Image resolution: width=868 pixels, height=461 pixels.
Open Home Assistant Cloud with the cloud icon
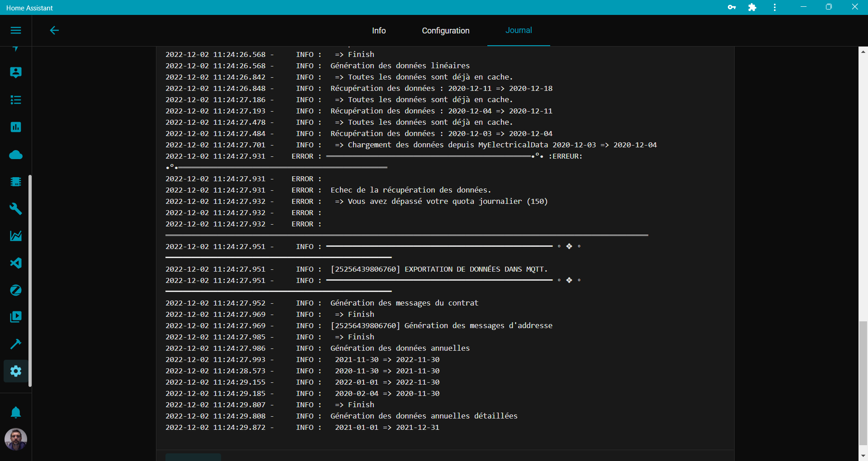(16, 155)
